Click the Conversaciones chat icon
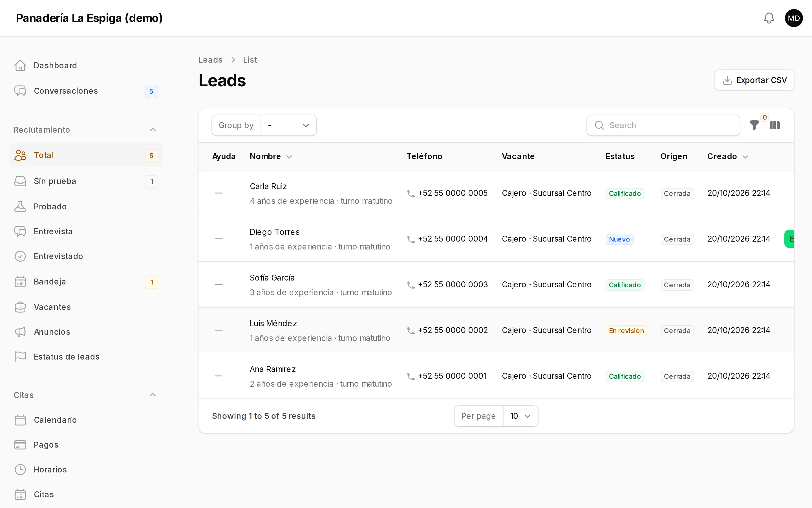 (20, 91)
